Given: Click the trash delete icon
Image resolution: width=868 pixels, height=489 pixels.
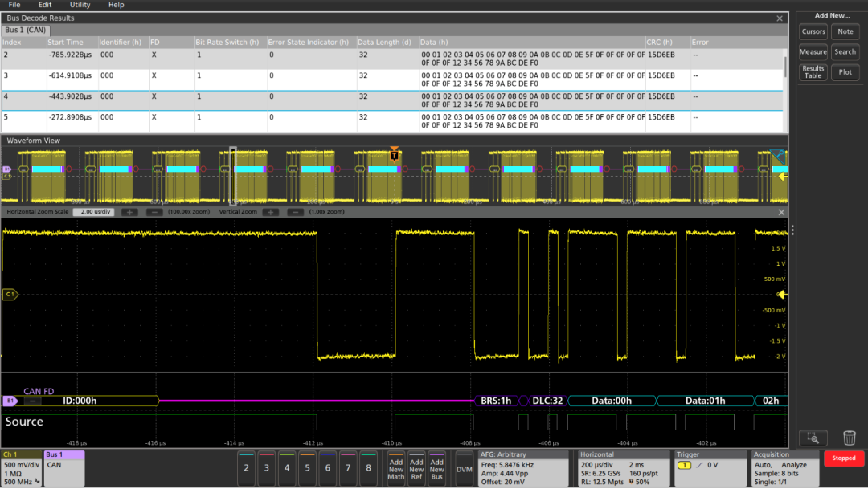Looking at the screenshot, I should coord(850,438).
